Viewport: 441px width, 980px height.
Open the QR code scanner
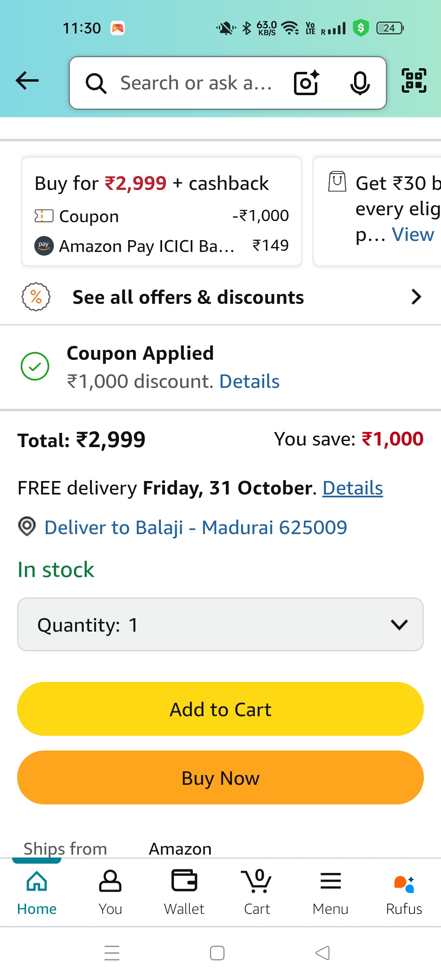coord(414,80)
